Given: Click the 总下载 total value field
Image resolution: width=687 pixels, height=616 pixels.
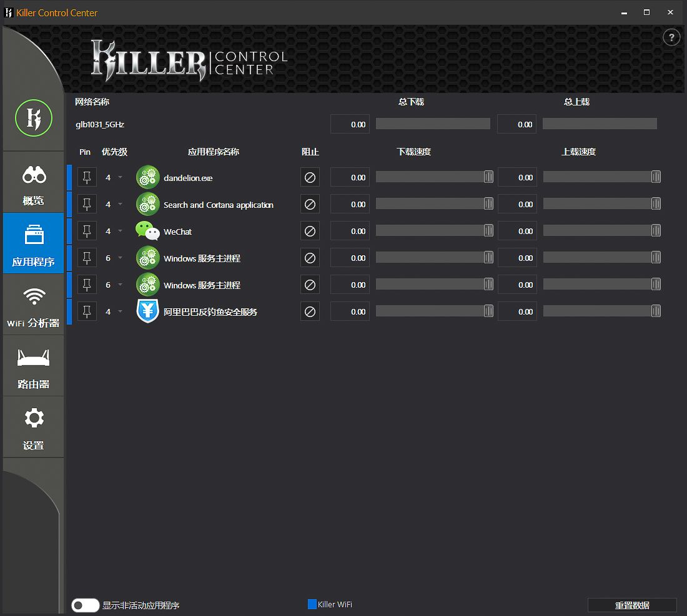Looking at the screenshot, I should (350, 124).
